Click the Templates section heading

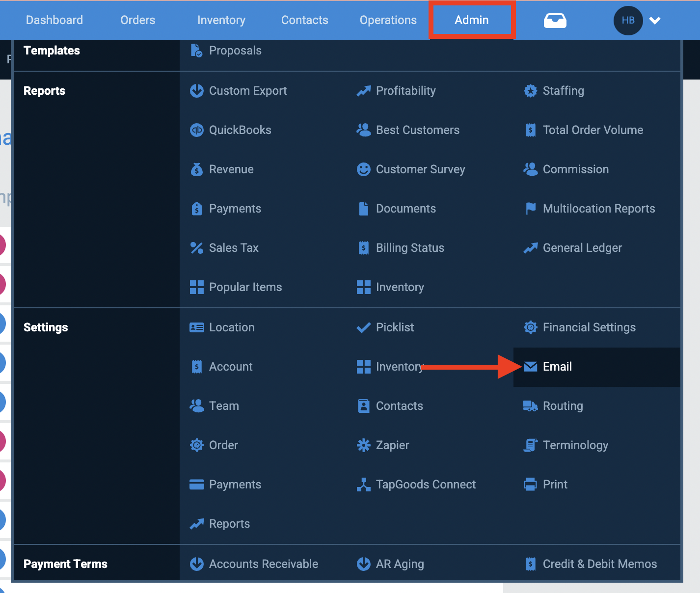point(52,51)
